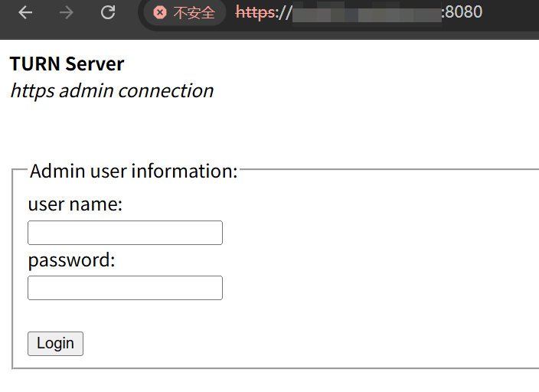Click the word Server in the heading

[94, 64]
